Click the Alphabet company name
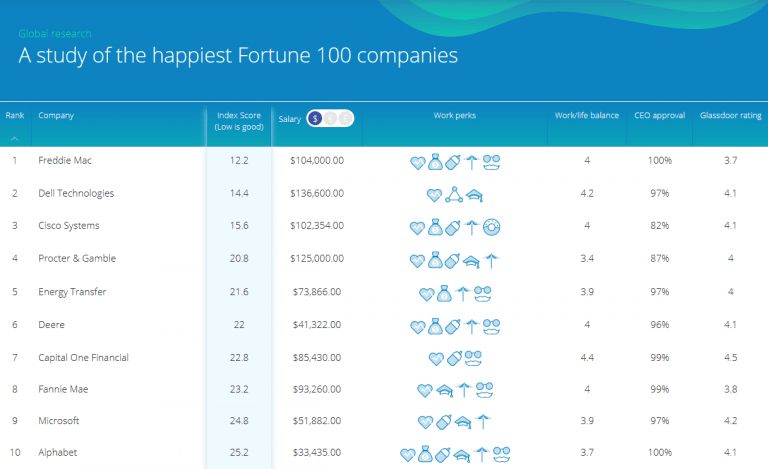Image resolution: width=768 pixels, height=469 pixels. tap(58, 453)
